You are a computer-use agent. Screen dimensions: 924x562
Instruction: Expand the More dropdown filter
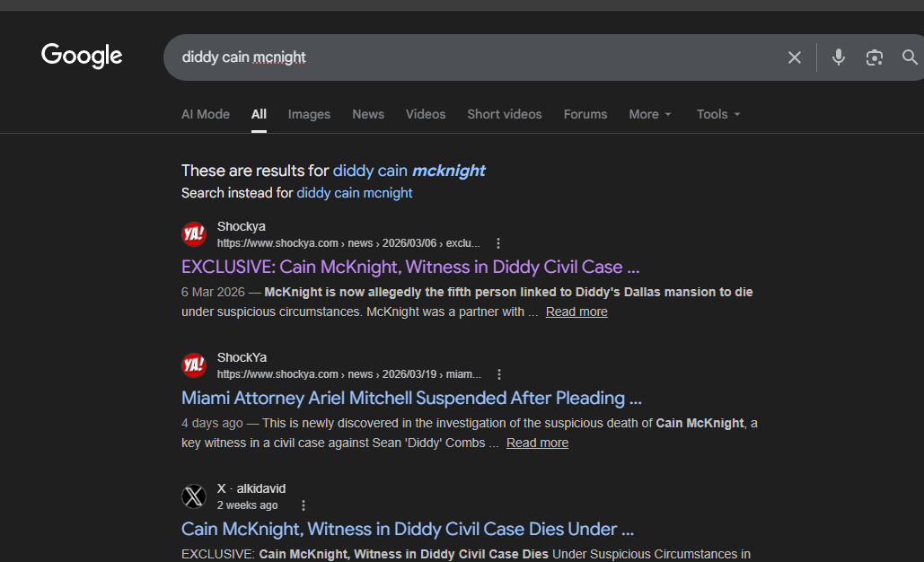(650, 114)
